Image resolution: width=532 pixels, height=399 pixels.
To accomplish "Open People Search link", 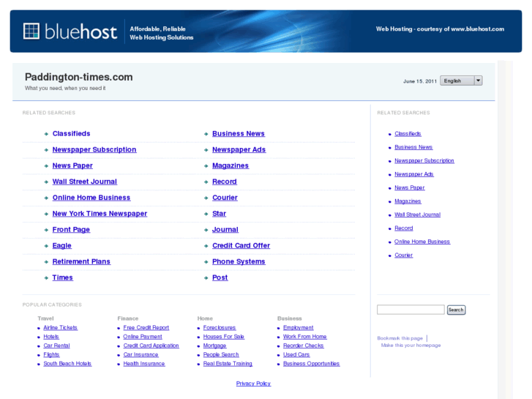I will point(221,354).
